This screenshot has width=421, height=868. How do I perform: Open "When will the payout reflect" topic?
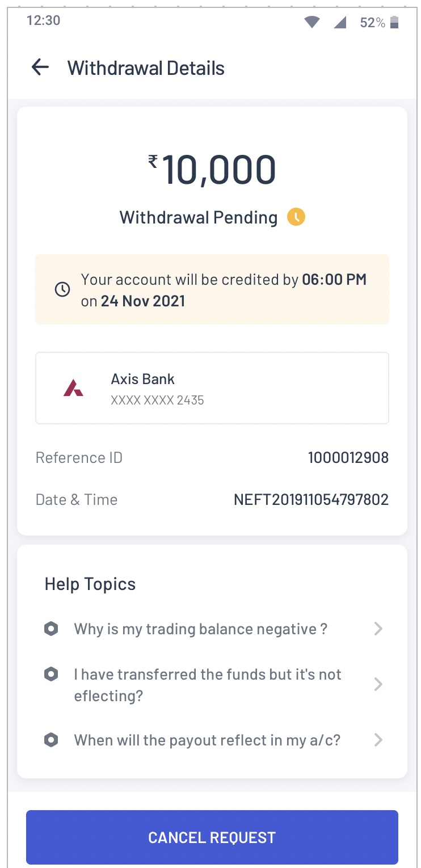coord(207,740)
